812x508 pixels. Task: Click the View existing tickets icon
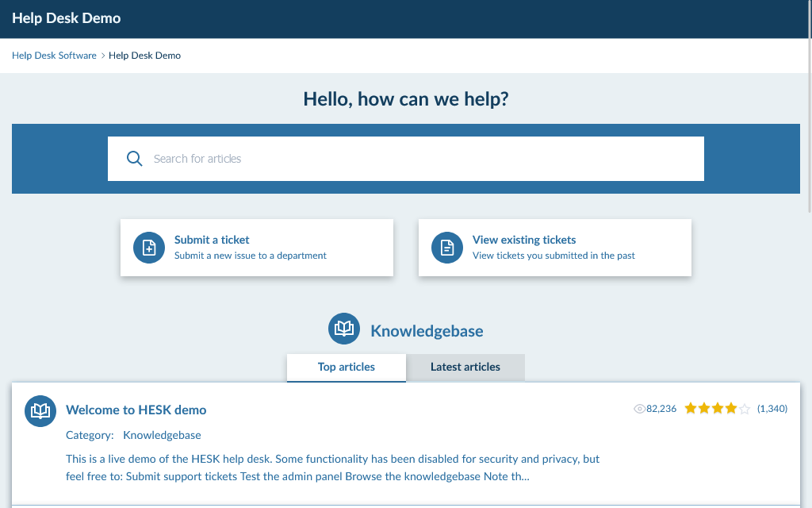pos(447,248)
